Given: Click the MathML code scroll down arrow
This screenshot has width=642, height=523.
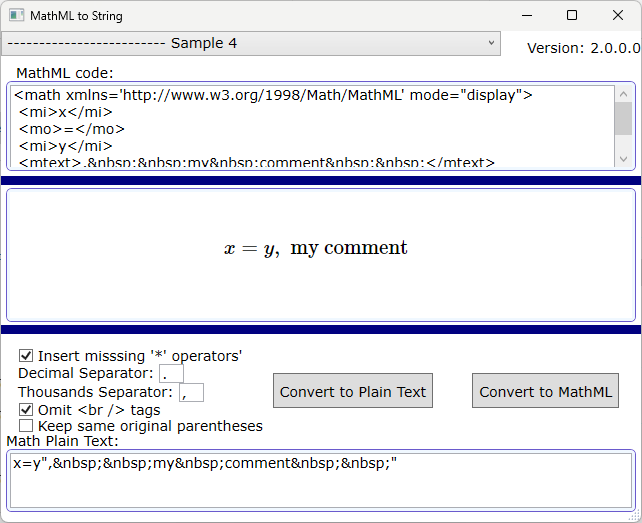Looking at the screenshot, I should [623, 159].
